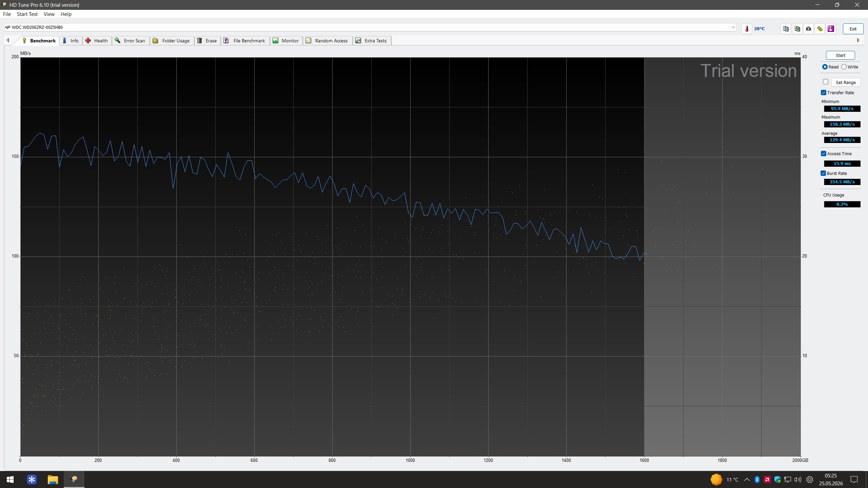Open the AMD software tray icon
The height and width of the screenshot is (488, 868).
click(x=767, y=480)
